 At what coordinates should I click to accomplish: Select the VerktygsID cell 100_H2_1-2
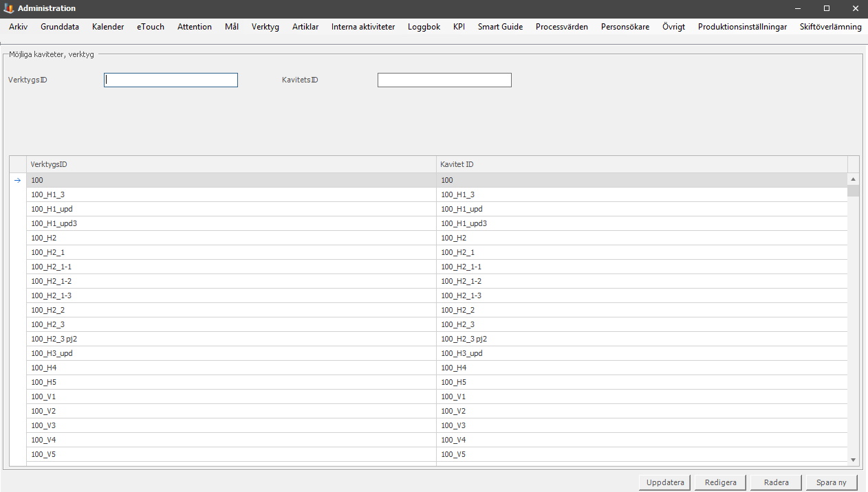point(231,281)
